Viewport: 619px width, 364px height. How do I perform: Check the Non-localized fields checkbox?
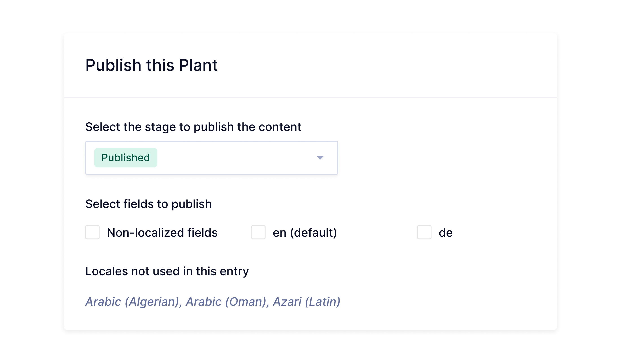coord(92,232)
